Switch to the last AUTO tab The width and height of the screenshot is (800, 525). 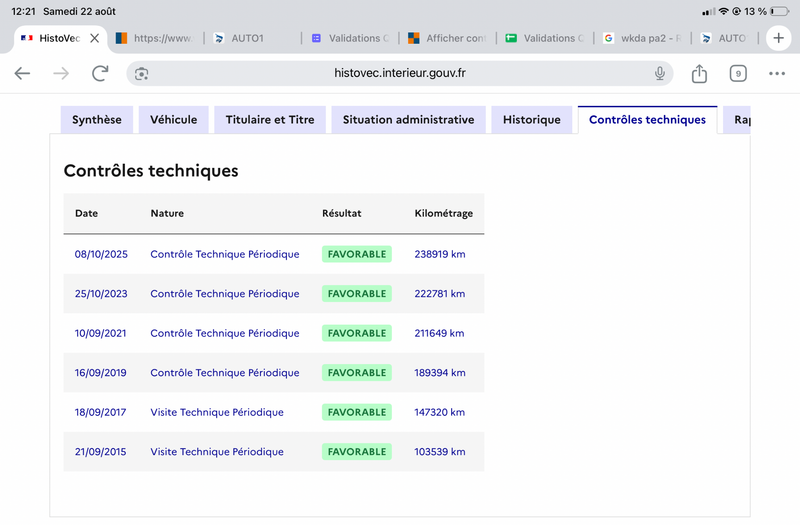[x=726, y=38]
